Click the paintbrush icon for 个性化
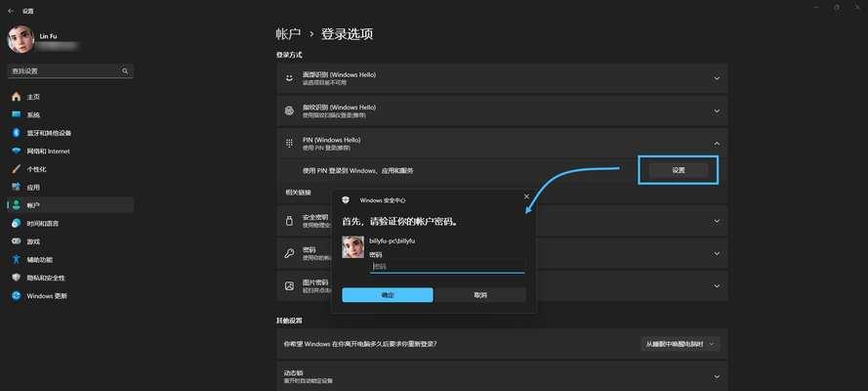Image resolution: width=868 pixels, height=391 pixels. point(16,169)
